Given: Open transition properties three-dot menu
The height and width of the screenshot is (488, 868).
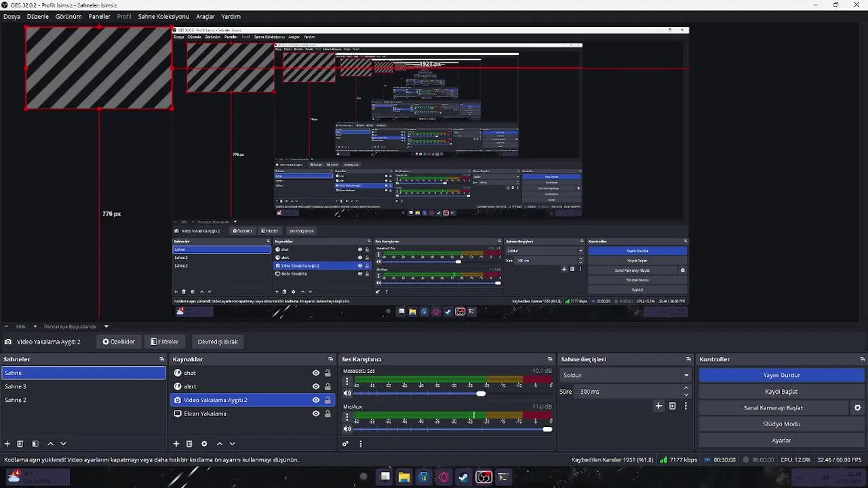Looking at the screenshot, I should click(686, 406).
